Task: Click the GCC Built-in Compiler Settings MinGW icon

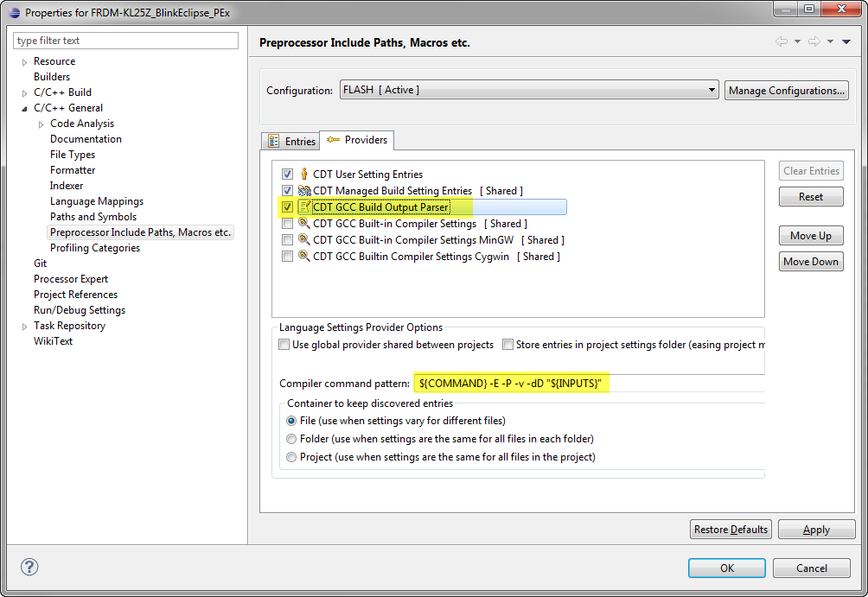Action: [304, 240]
